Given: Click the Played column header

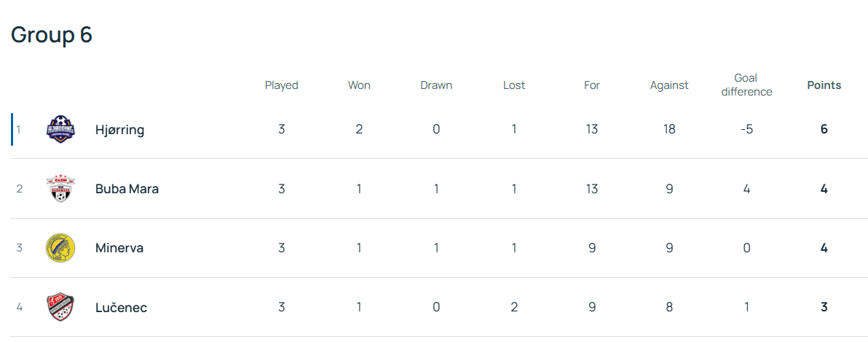Looking at the screenshot, I should click(x=281, y=85).
